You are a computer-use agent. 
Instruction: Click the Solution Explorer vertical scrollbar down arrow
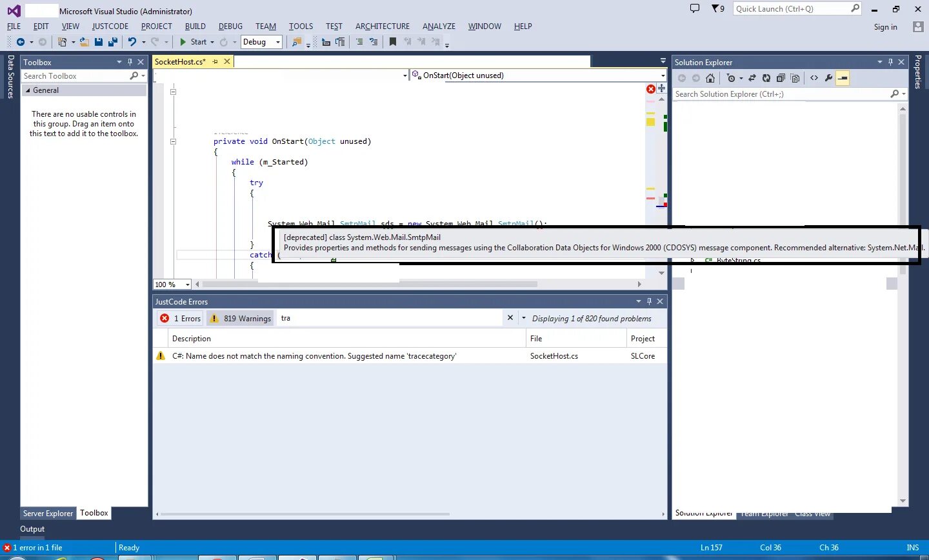click(903, 501)
